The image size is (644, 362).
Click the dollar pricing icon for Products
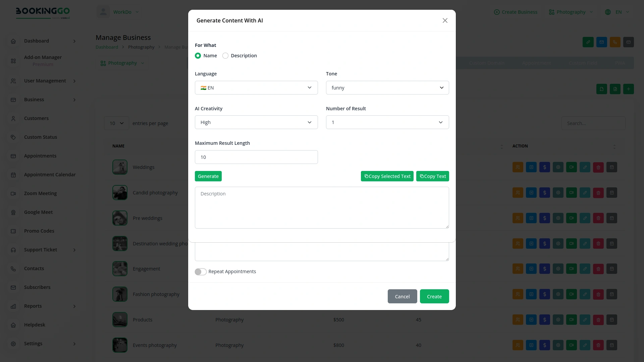click(545, 319)
